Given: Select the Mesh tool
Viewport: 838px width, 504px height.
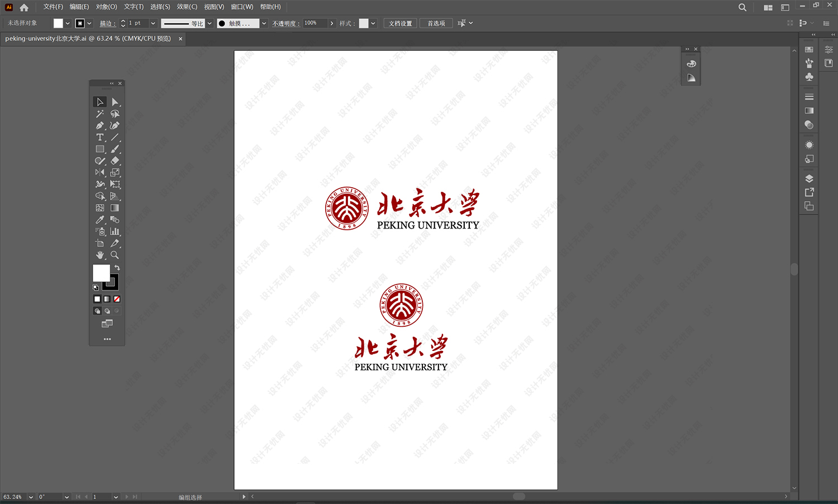Looking at the screenshot, I should [100, 207].
